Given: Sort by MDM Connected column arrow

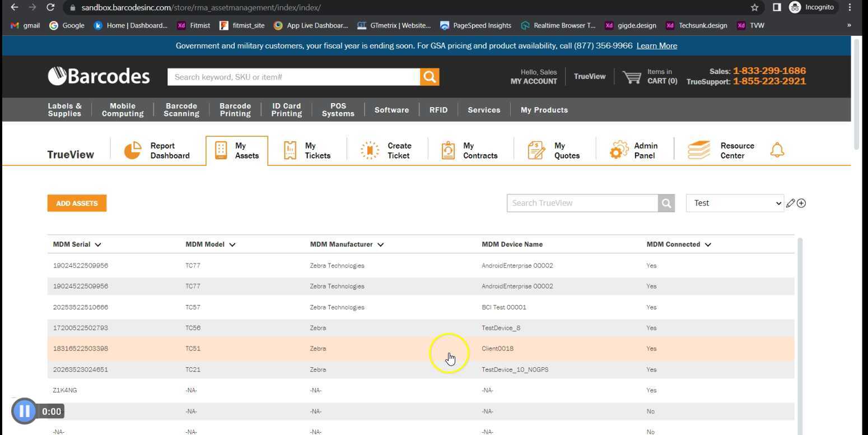Looking at the screenshot, I should 708,245.
